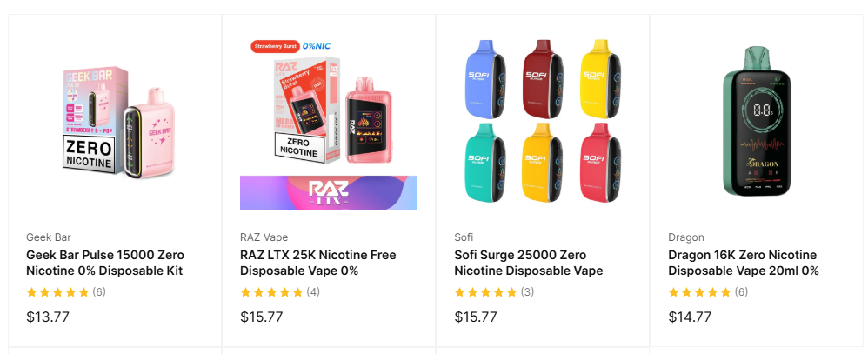Click the $14.77 price of Dragon 16K
The image size is (868, 354).
690,317
